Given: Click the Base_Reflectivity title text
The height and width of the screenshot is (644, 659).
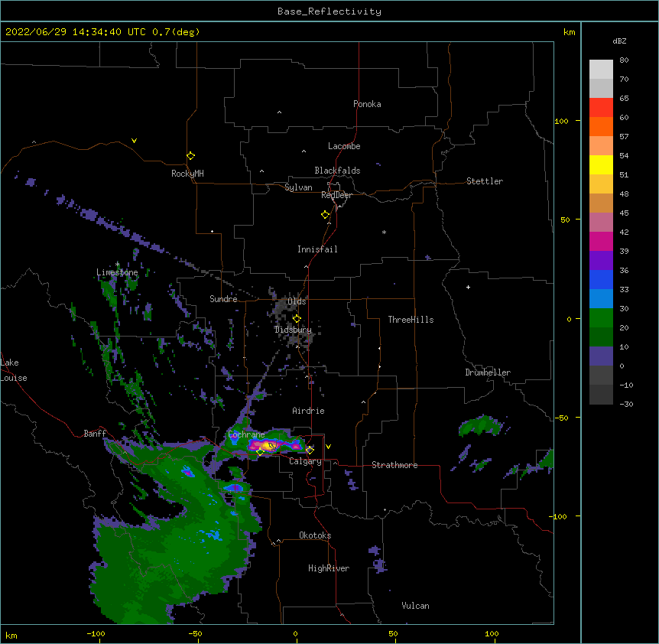Looking at the screenshot, I should (329, 11).
